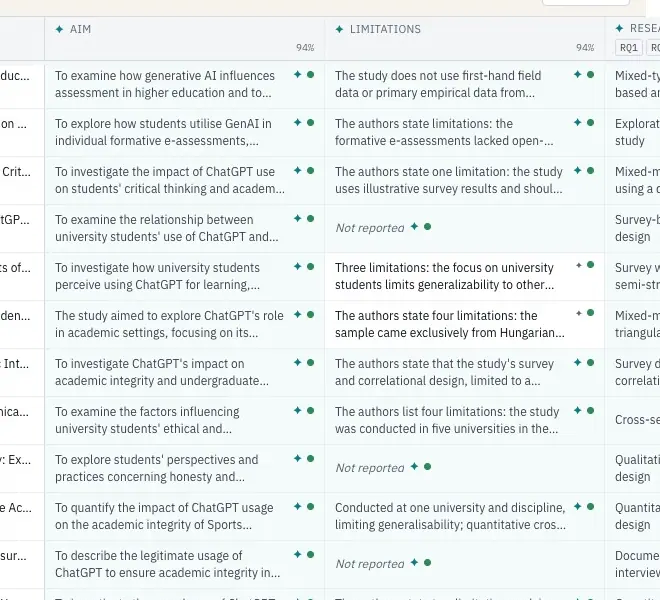Viewport: 660px width, 600px height.
Task: Open 'The authors state that the study's survey' text
Action: 444,372
